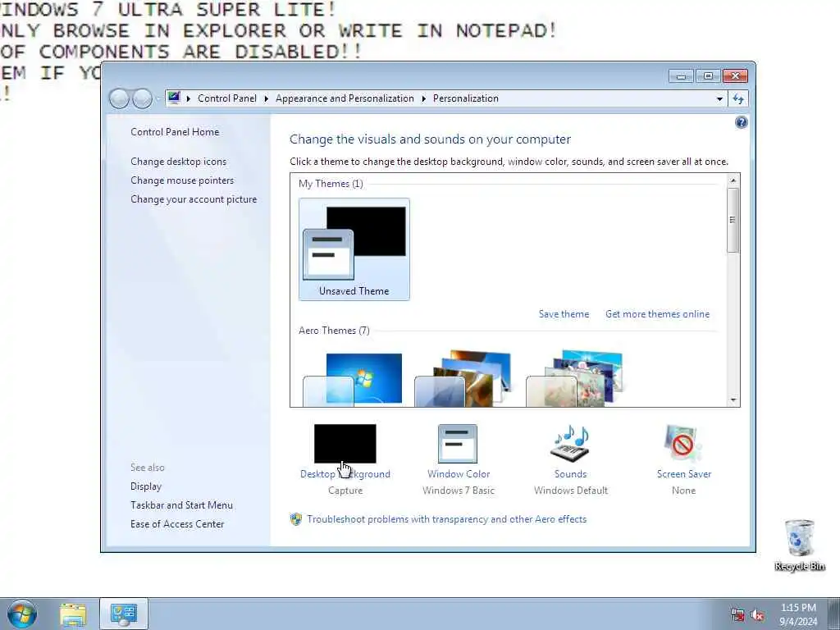Screen dimensions: 840x630
Task: Open Change mouse pointers
Action: [x=182, y=180]
